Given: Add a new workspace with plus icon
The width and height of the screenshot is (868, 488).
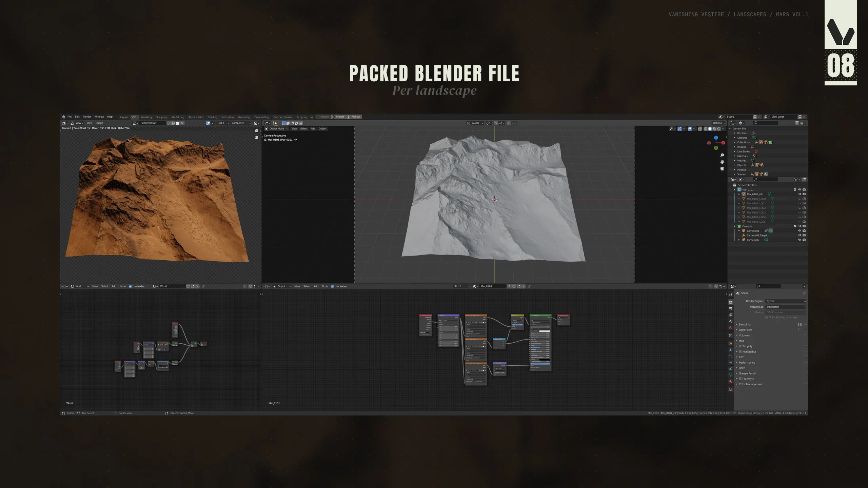Looking at the screenshot, I should 312,117.
